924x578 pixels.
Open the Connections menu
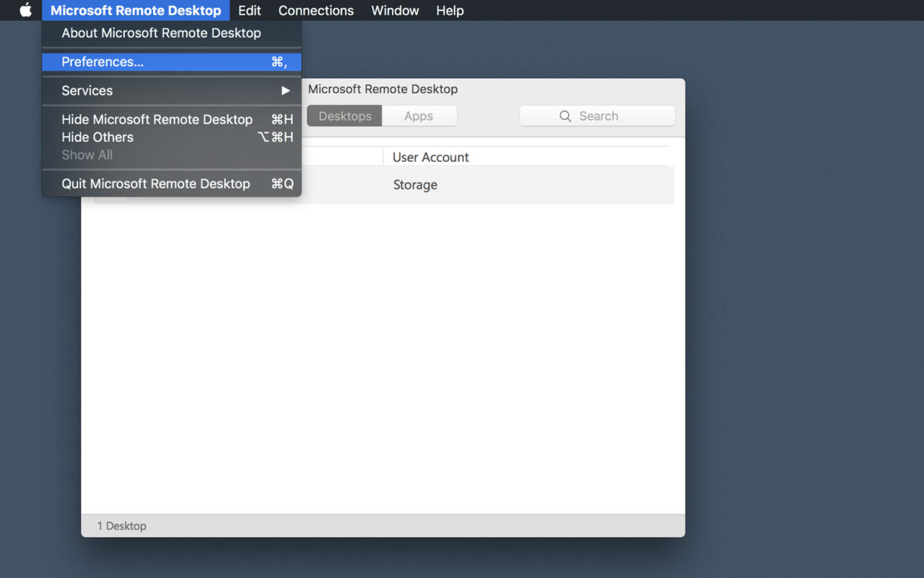coord(316,10)
